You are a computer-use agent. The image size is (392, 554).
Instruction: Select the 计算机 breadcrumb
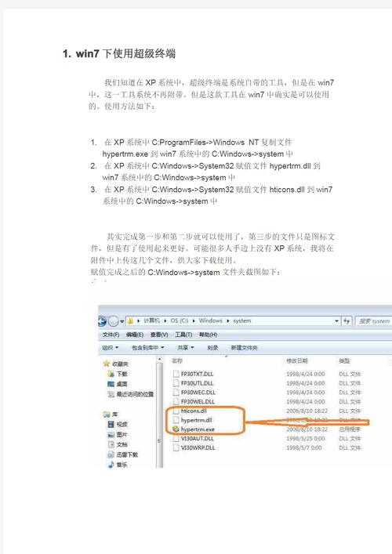pos(151,320)
